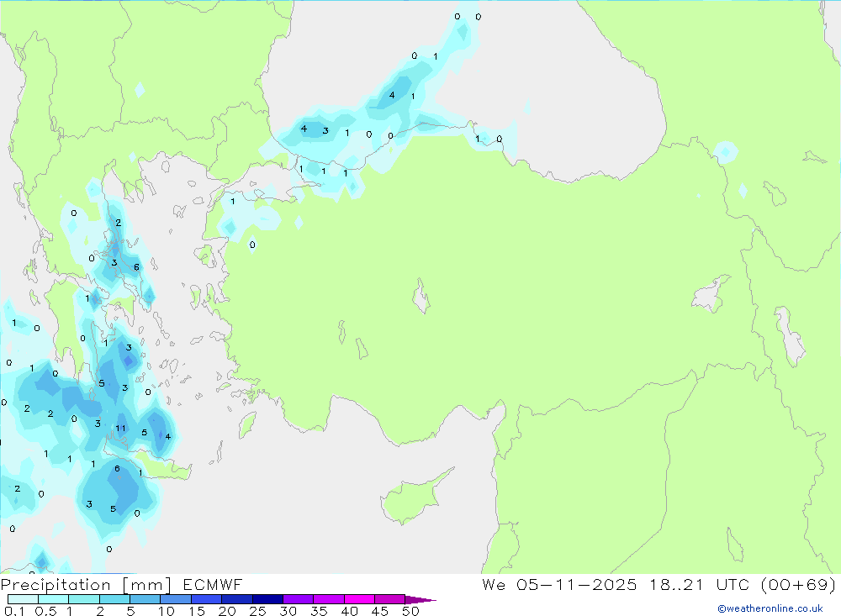Click the purple arrow tip above 50 mm

click(x=420, y=600)
